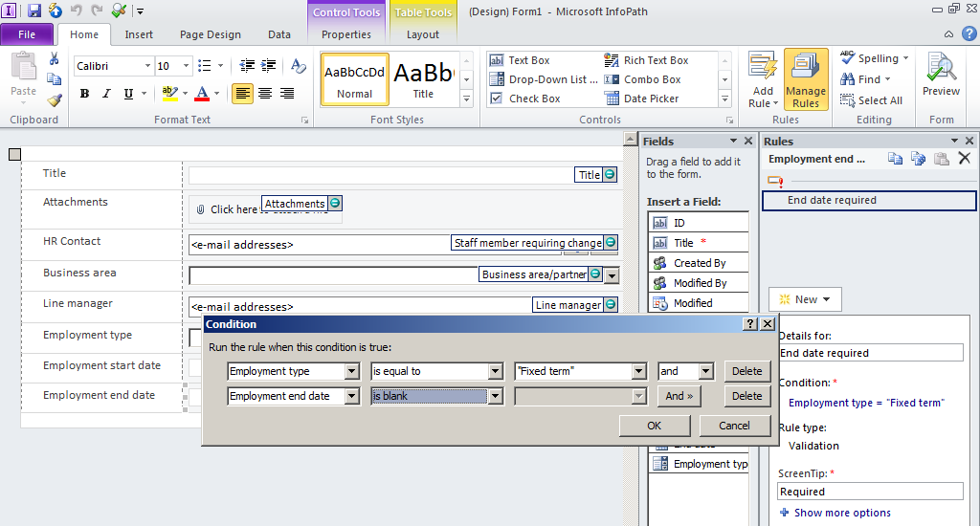Open InfoPath Help question mark icon
Viewport: 980px width, 526px height.
(969, 33)
